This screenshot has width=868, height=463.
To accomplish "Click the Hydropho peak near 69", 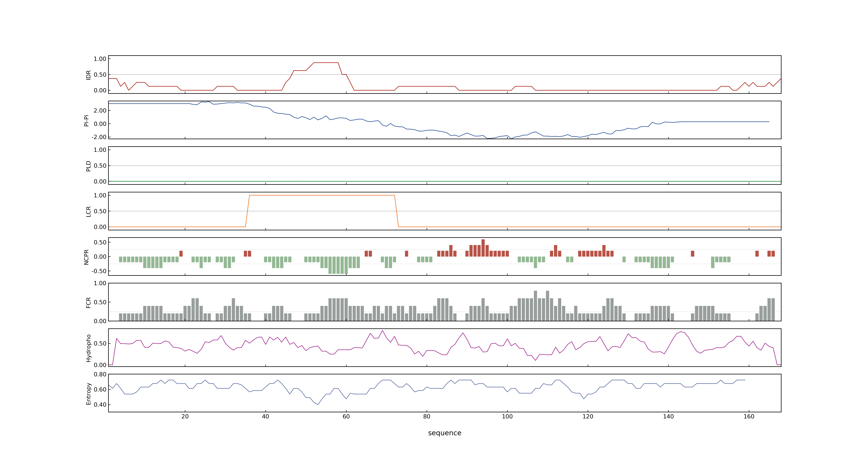I will 382,331.
